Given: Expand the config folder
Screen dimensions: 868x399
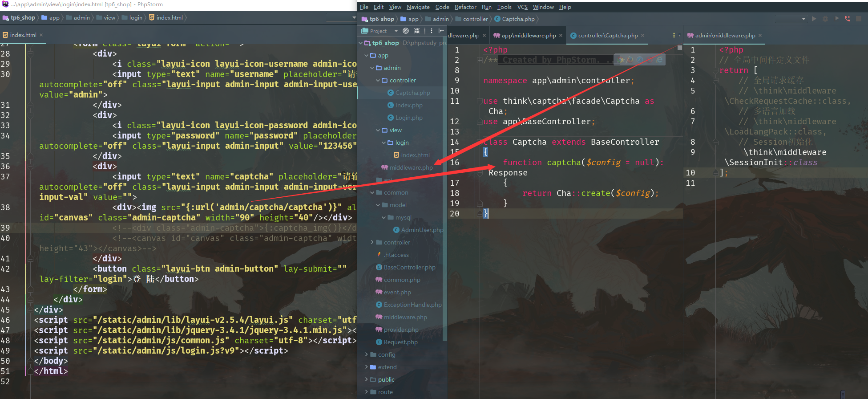Looking at the screenshot, I should 367,354.
